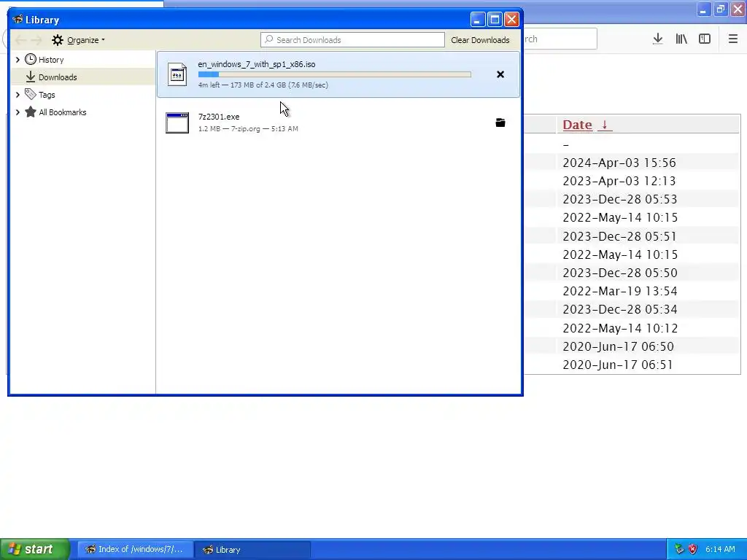This screenshot has width=747, height=560.
Task: Click the 6:14 AM system clock
Action: pos(720,549)
